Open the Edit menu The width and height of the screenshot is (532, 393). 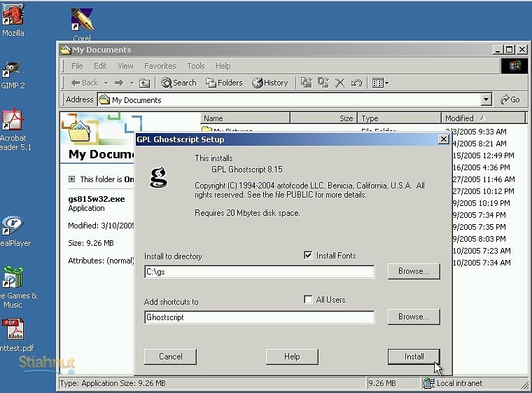(x=100, y=66)
